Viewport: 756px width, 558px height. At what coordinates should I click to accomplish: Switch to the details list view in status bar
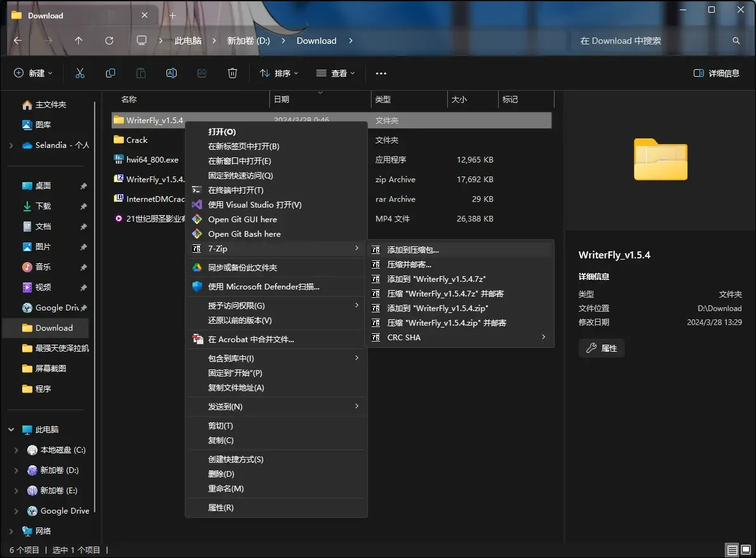coord(732,550)
